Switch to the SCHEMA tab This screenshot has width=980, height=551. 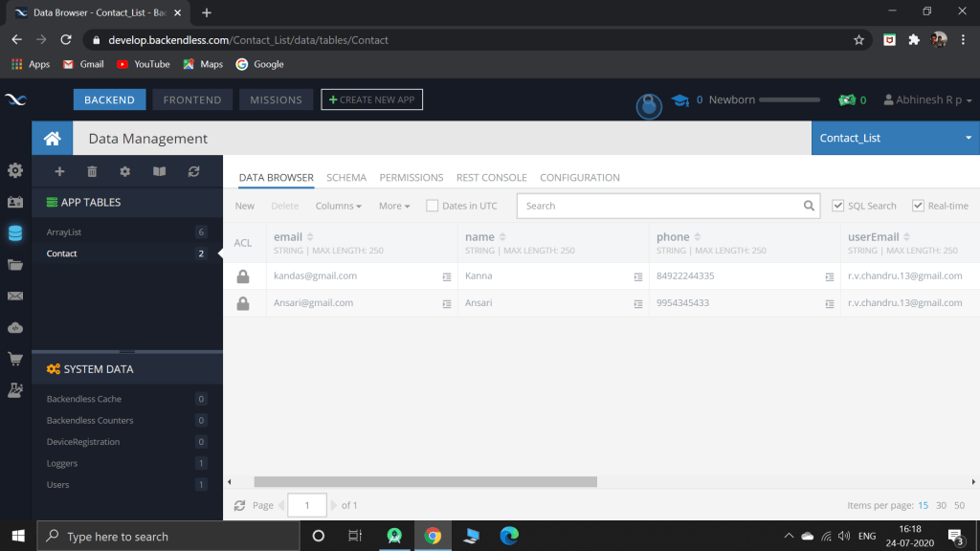345,178
